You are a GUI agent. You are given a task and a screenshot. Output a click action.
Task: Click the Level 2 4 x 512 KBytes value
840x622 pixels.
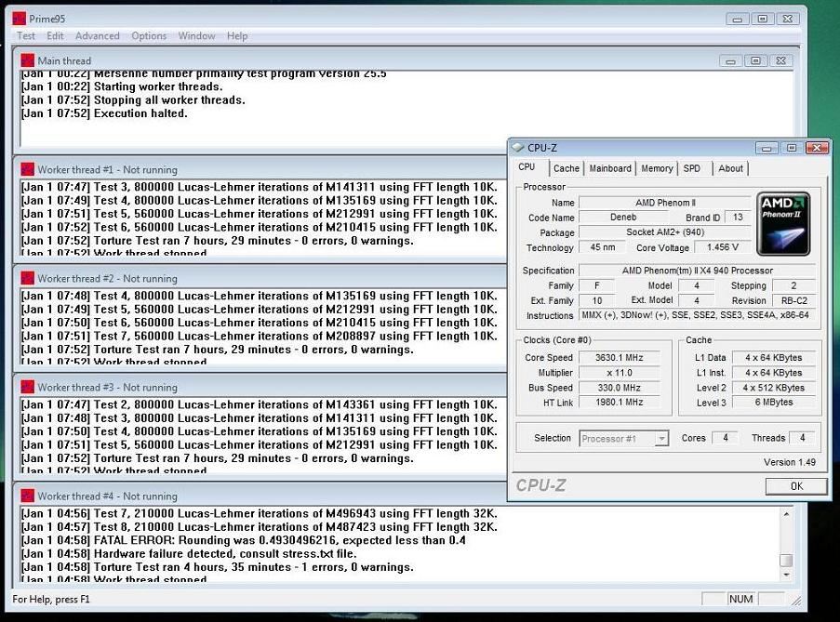point(774,388)
